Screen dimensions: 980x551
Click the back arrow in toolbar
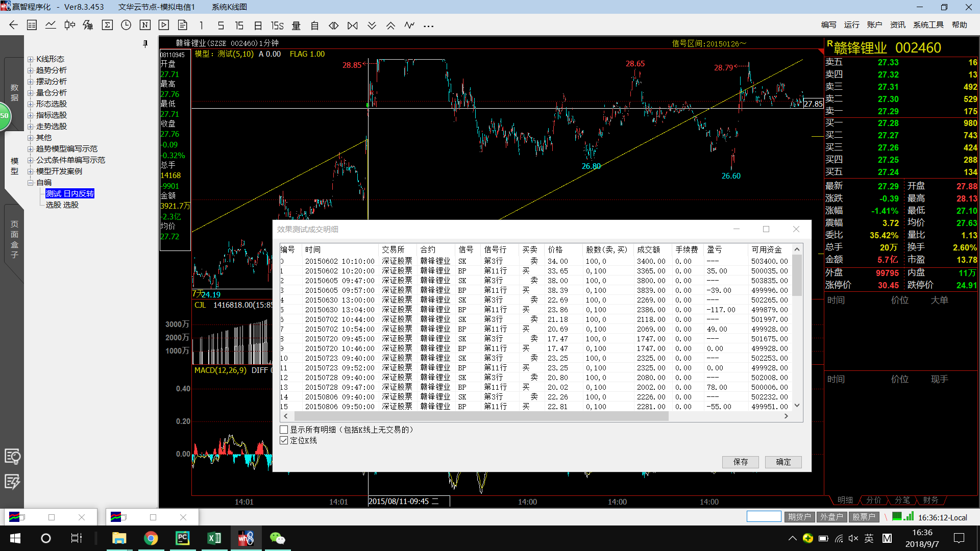point(13,25)
